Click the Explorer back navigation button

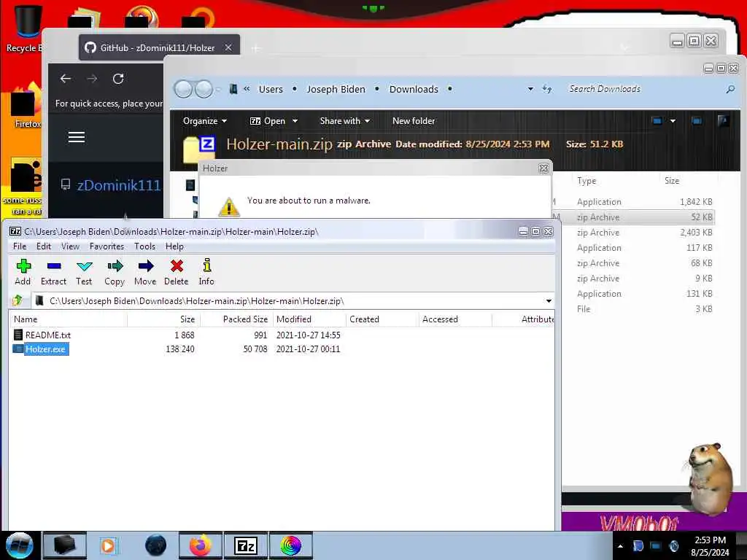(x=183, y=89)
